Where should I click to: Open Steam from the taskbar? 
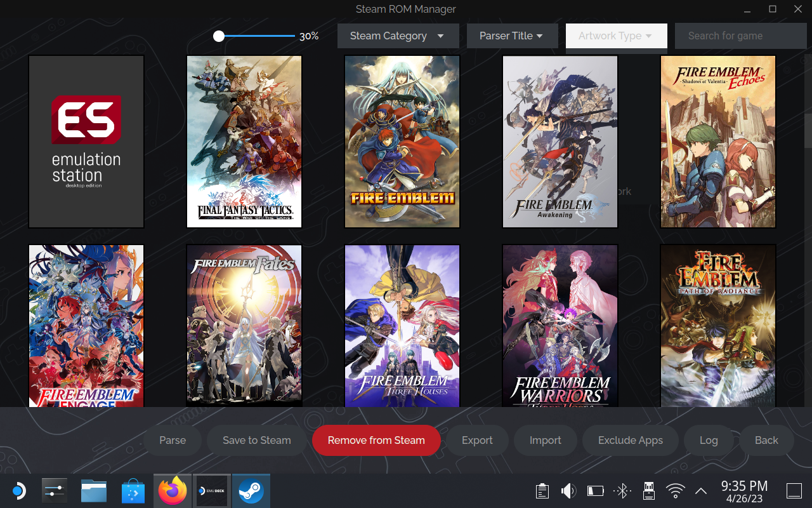coord(251,490)
